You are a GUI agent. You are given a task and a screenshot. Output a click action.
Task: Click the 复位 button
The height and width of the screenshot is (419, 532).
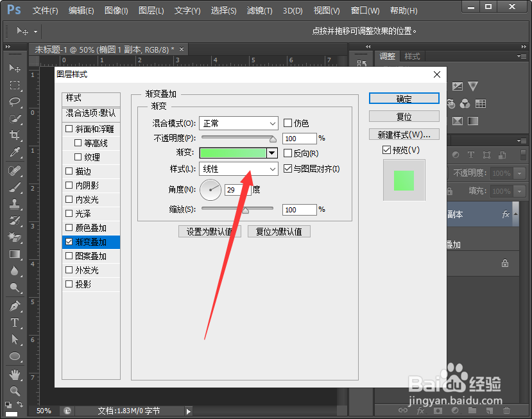point(404,116)
